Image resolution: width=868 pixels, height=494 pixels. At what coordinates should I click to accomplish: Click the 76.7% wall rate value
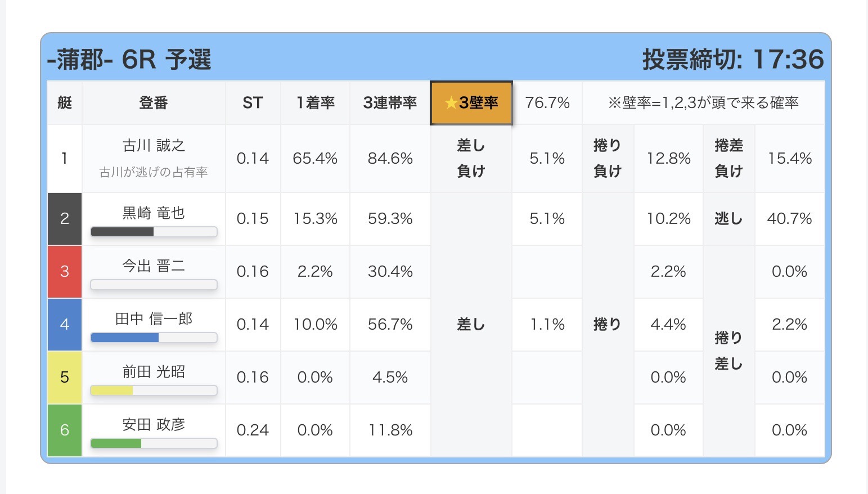(547, 103)
